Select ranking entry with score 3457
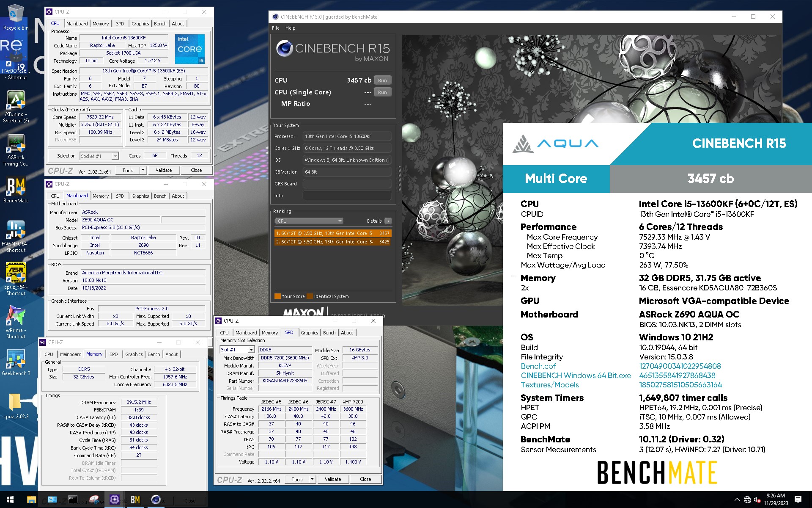 333,233
